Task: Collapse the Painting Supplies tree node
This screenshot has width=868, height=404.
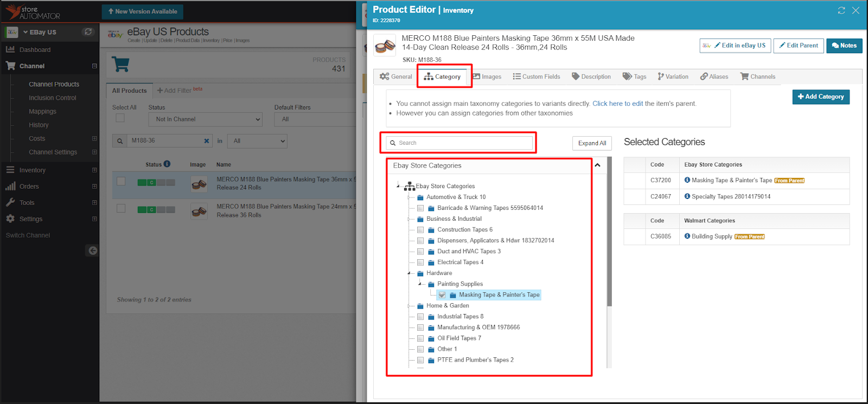Action: pyautogui.click(x=420, y=284)
